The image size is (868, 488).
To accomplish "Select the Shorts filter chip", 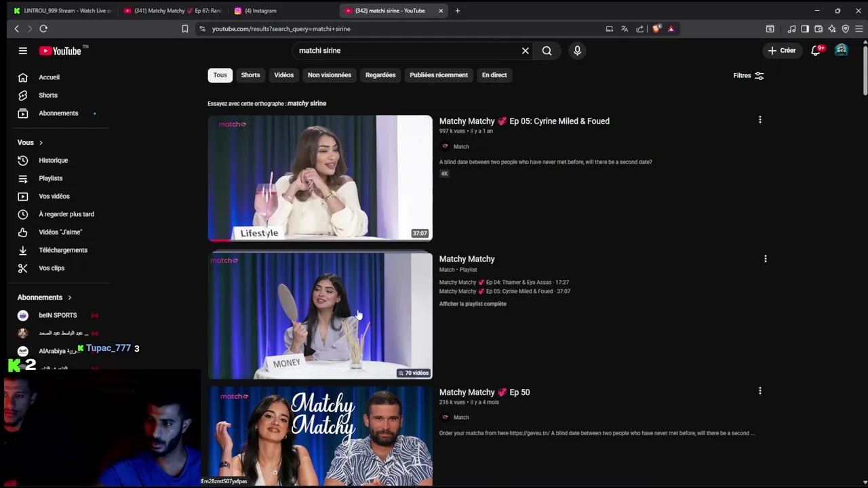I will [250, 75].
